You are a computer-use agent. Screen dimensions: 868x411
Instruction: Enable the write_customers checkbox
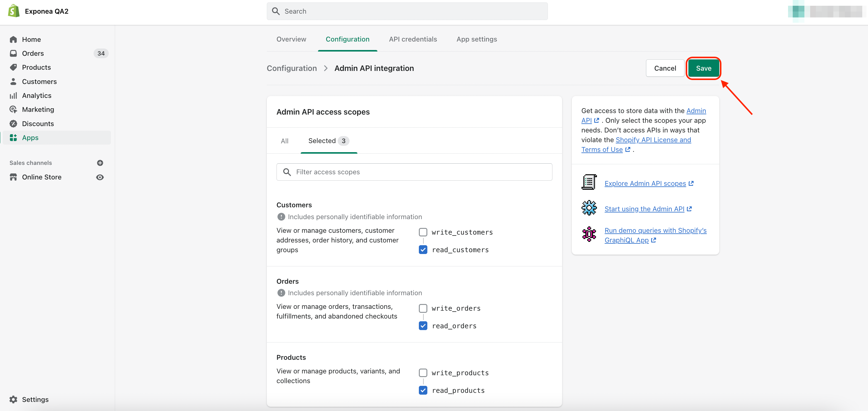click(423, 232)
